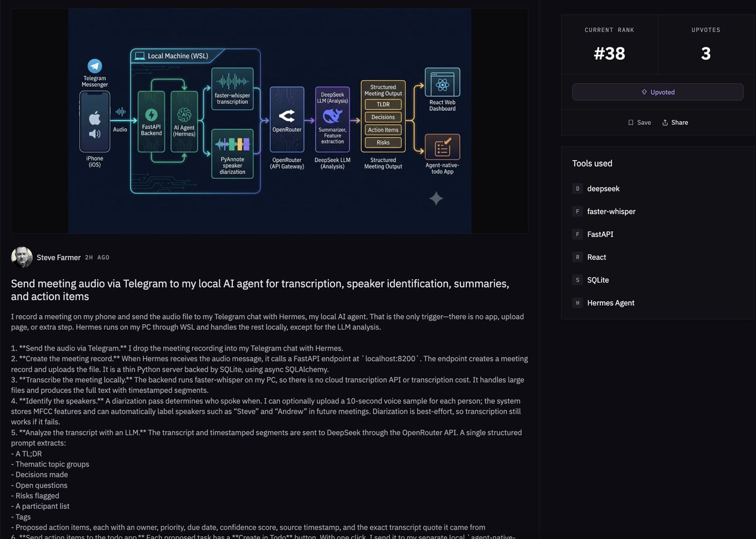Click the upvote arrow icon
Screen dimensions: 756x539
644,92
